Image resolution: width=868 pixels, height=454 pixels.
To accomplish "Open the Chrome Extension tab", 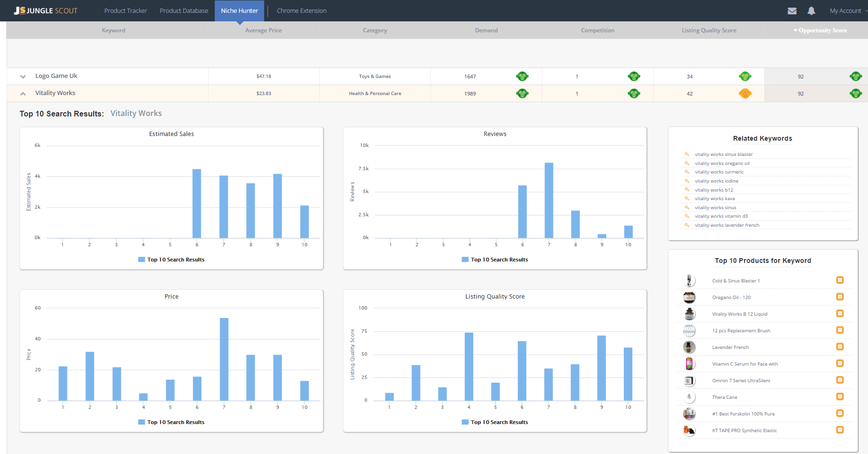I will [302, 10].
